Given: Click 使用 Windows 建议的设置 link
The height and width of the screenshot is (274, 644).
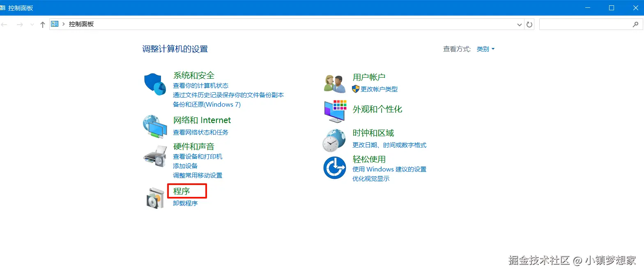Looking at the screenshot, I should point(389,169).
